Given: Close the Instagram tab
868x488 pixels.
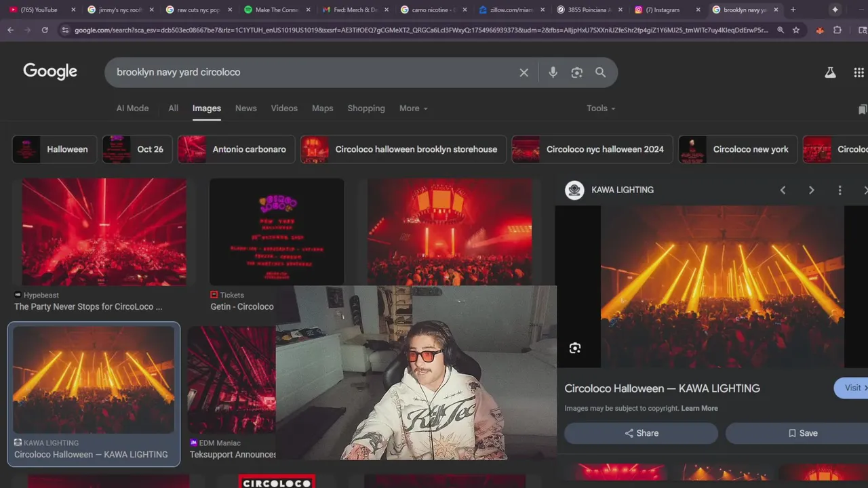Looking at the screenshot, I should pos(698,10).
